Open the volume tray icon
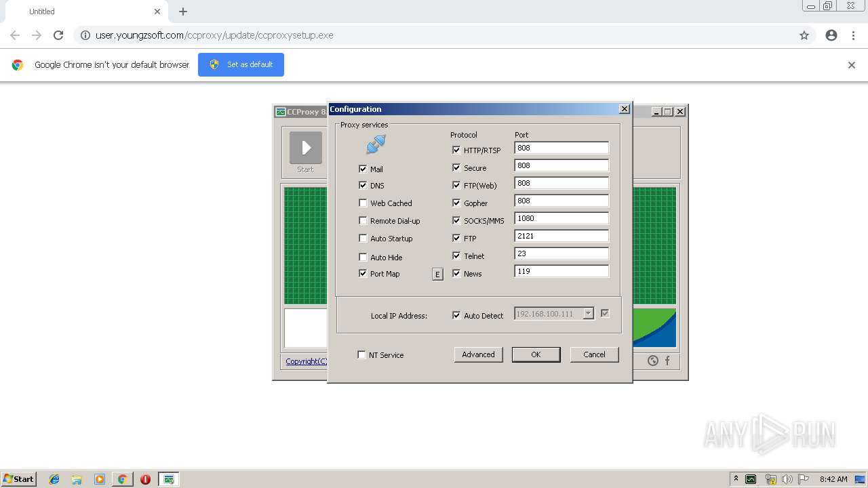The height and width of the screenshot is (488, 868). pyautogui.click(x=787, y=479)
